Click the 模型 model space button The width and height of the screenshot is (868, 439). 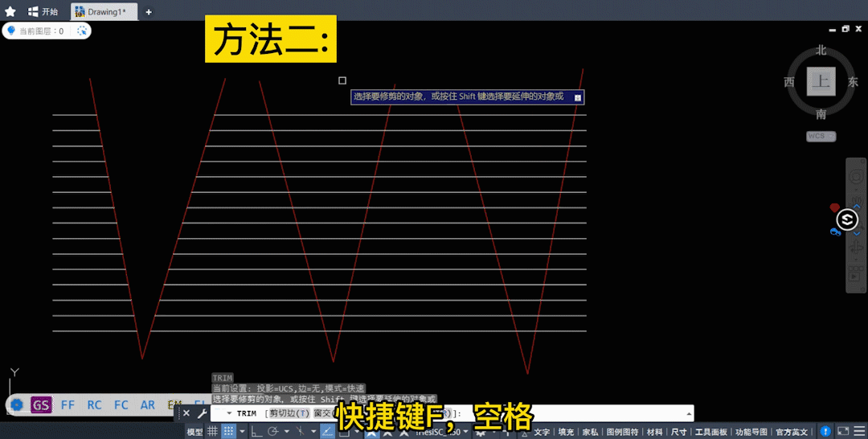point(194,432)
